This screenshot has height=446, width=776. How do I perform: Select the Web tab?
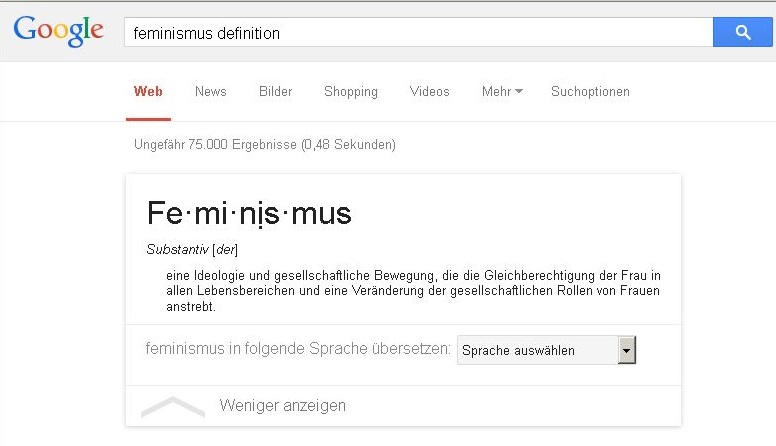[148, 92]
